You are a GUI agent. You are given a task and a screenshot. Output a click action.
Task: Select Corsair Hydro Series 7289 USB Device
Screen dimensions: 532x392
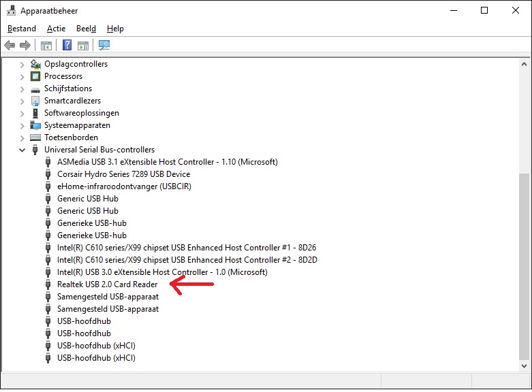(123, 174)
